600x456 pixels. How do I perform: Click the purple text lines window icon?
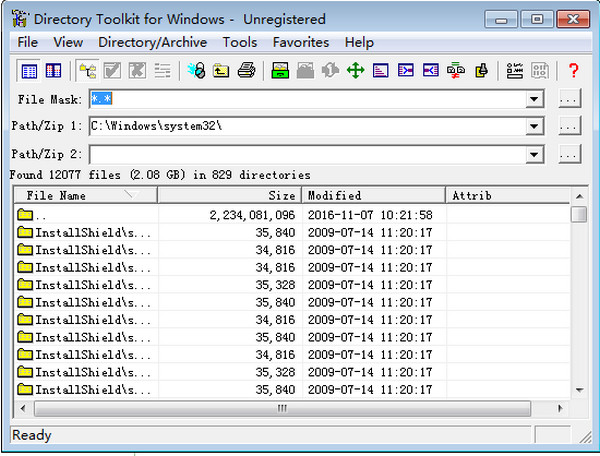(x=380, y=71)
